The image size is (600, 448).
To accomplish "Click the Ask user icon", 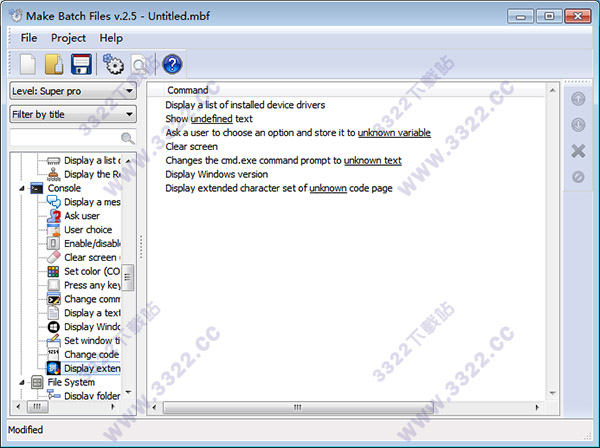I will point(53,216).
